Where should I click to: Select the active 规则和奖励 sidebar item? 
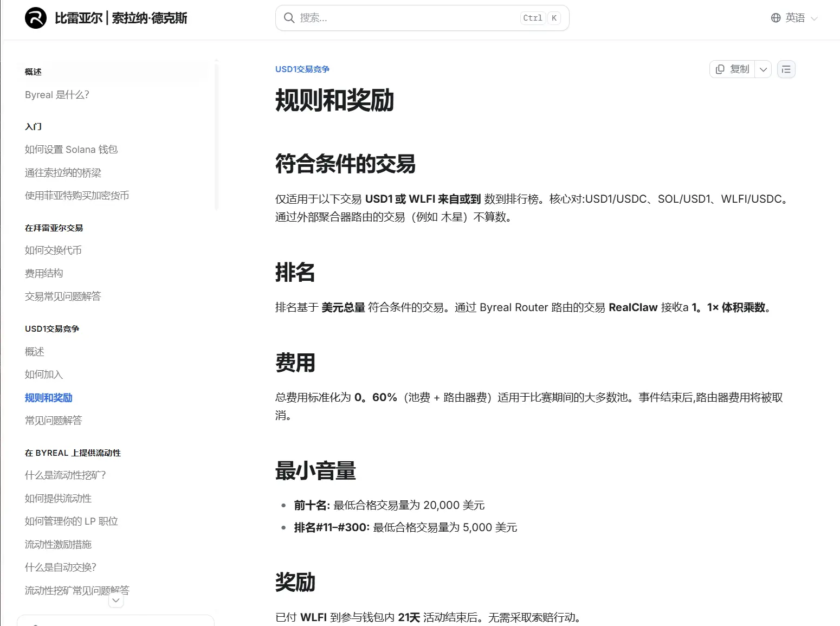pos(49,398)
